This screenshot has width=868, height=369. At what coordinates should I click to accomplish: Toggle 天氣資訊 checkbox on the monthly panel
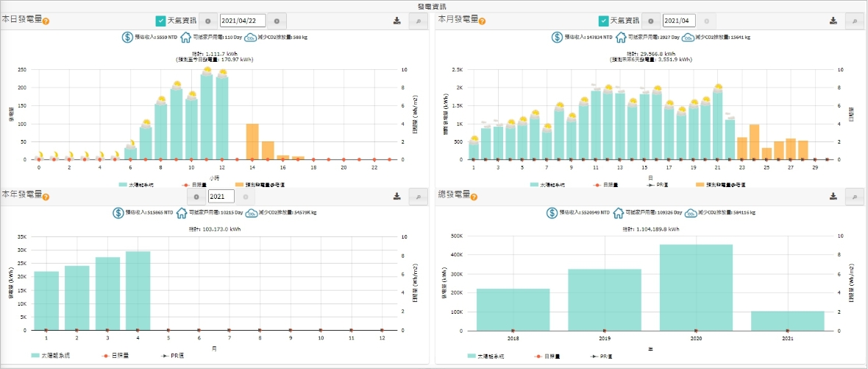[603, 21]
